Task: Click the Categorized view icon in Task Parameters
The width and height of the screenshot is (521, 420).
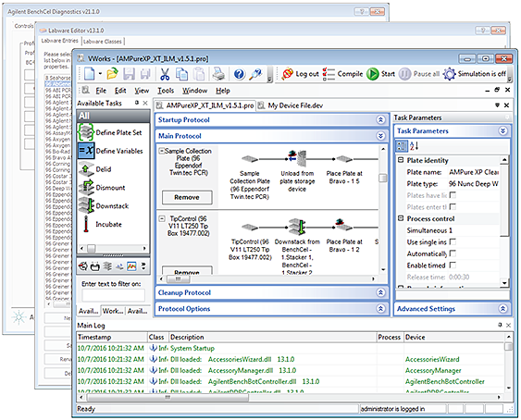Action: coord(401,145)
